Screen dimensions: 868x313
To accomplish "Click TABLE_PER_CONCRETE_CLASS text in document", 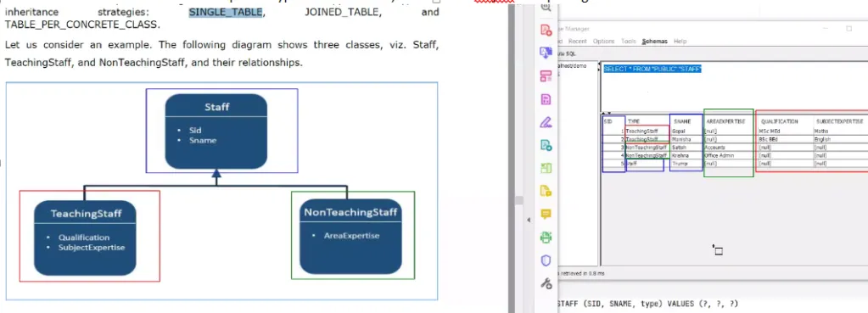I will tap(82, 25).
